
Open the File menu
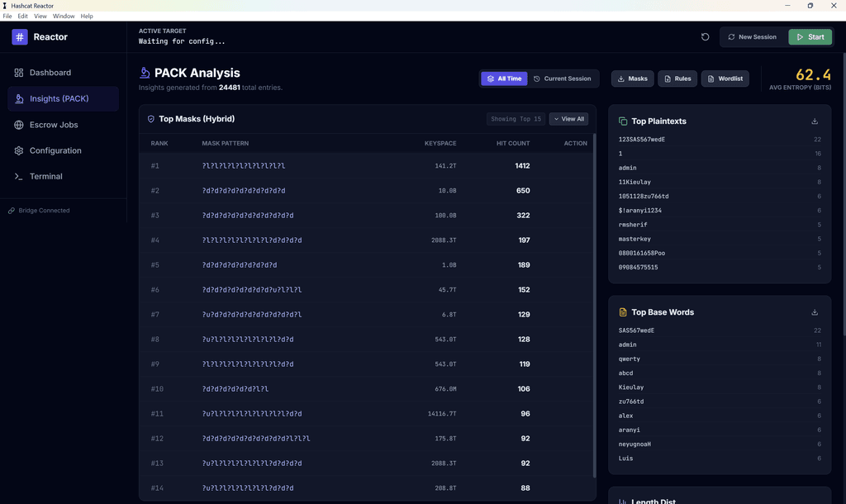(7, 17)
